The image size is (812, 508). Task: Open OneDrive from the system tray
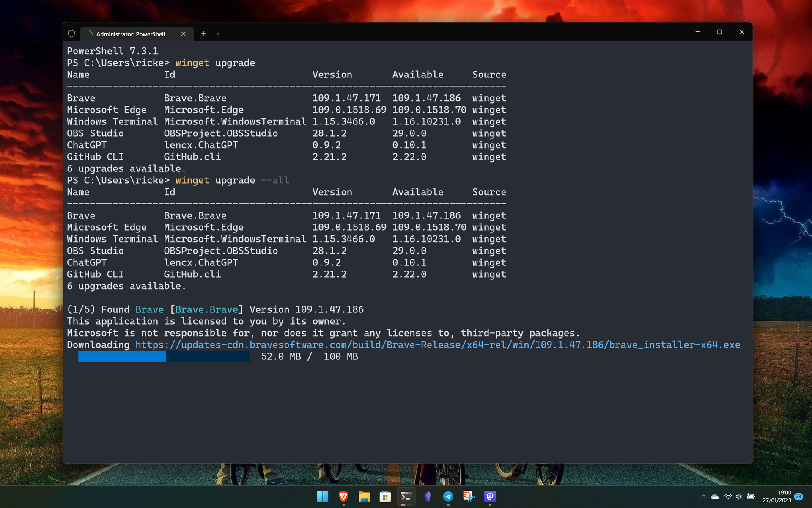(x=715, y=497)
